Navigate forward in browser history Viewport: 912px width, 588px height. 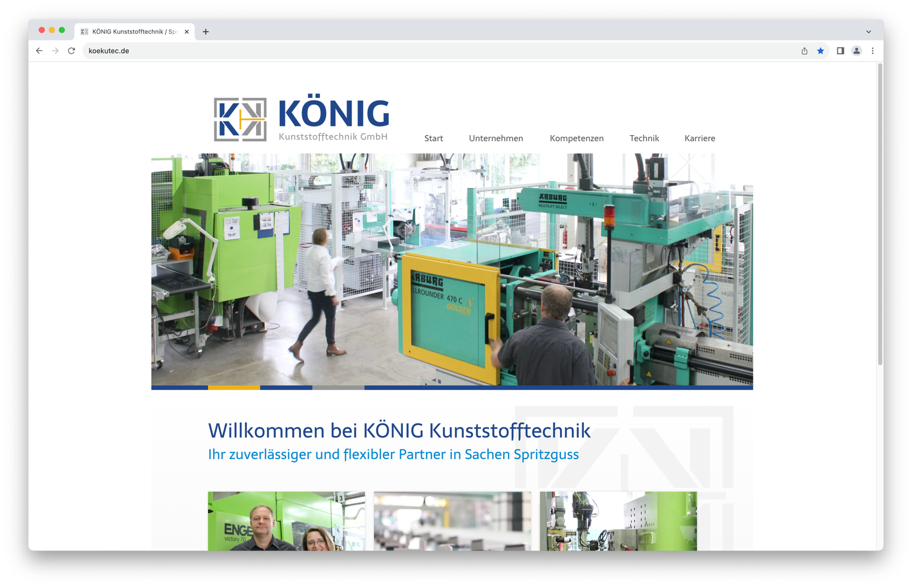click(55, 51)
